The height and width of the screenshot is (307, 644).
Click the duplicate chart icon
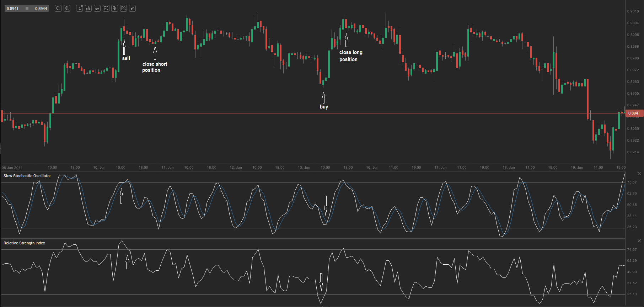pos(114,8)
